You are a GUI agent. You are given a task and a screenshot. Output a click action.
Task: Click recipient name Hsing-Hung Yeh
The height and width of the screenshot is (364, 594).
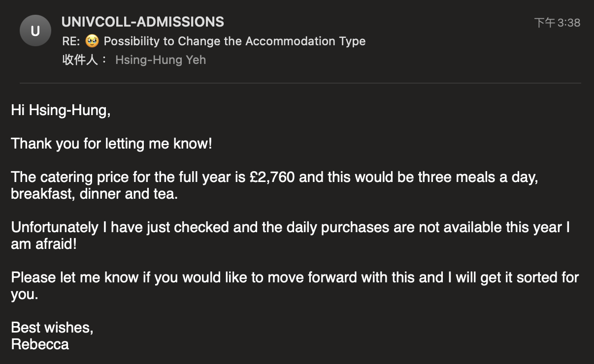(161, 60)
